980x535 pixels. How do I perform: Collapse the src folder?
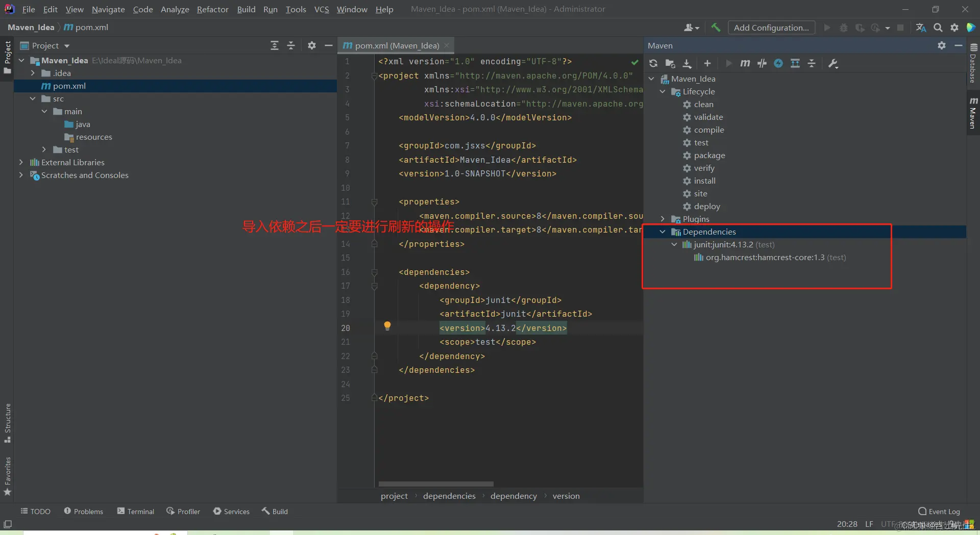[x=33, y=98]
